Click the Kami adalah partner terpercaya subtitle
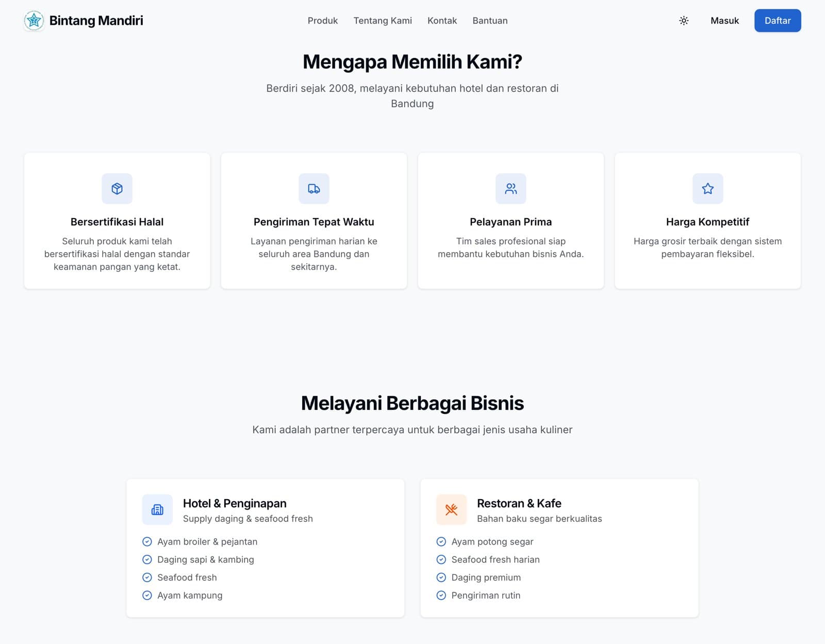 tap(412, 430)
